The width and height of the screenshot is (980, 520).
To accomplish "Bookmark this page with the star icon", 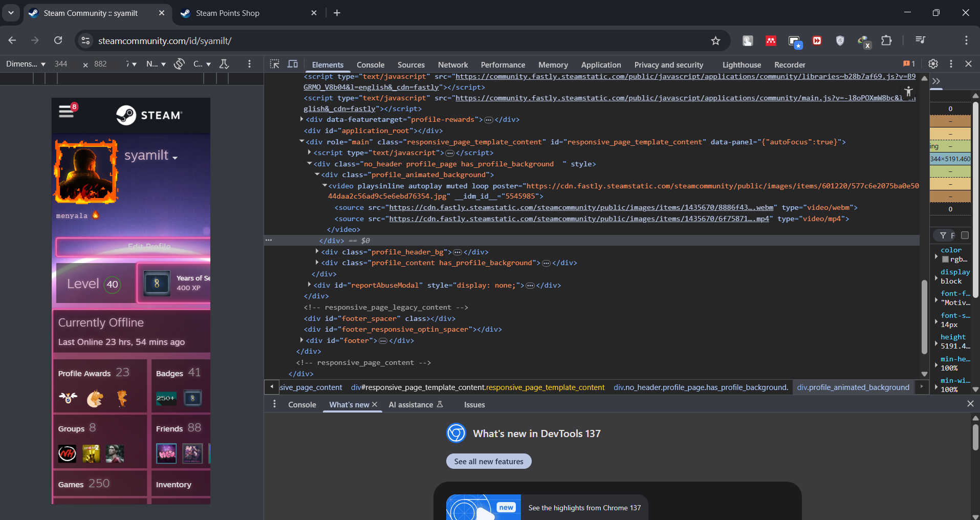I will [x=715, y=41].
